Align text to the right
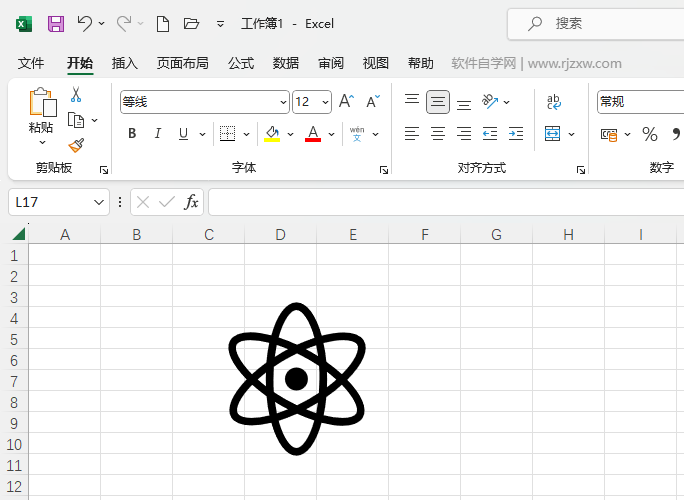Screen dimensions: 684x500 coord(464,134)
